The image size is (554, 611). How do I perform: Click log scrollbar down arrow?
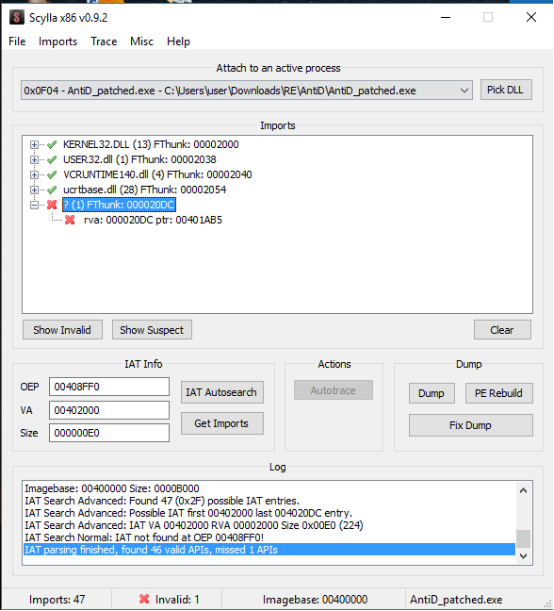(x=523, y=556)
